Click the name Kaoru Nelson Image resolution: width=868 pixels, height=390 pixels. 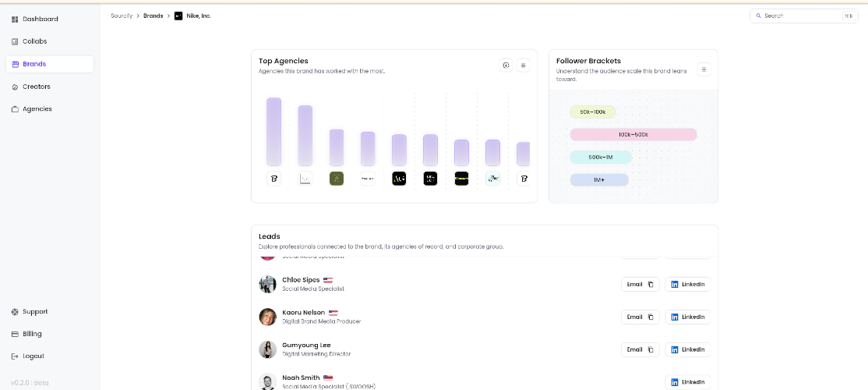point(303,313)
